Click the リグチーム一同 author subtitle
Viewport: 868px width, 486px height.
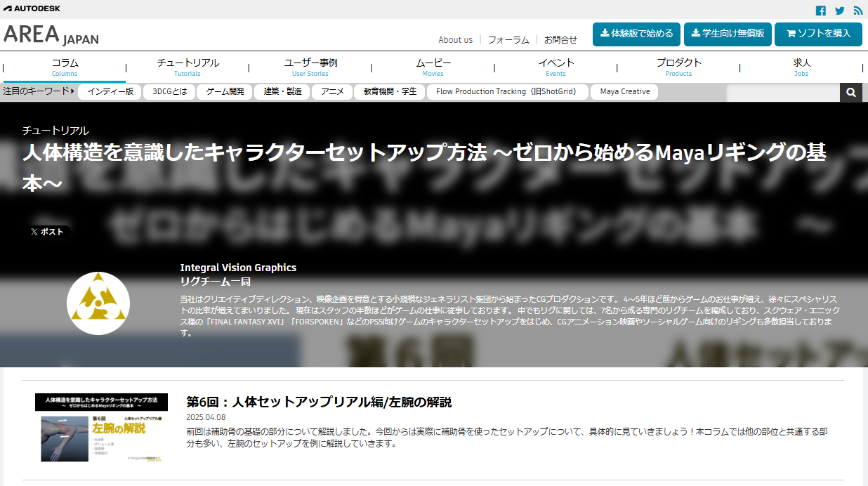[x=216, y=281]
